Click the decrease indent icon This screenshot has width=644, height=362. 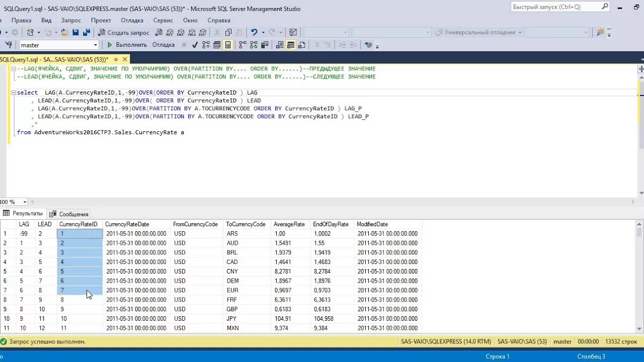point(343,45)
